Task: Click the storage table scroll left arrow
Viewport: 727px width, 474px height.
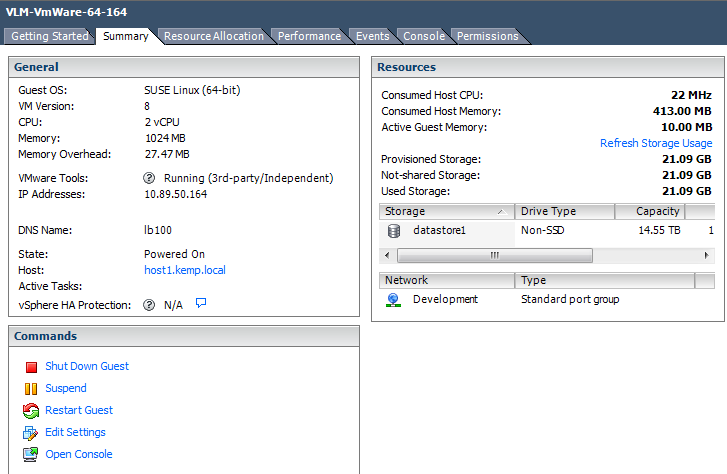Action: (387, 256)
